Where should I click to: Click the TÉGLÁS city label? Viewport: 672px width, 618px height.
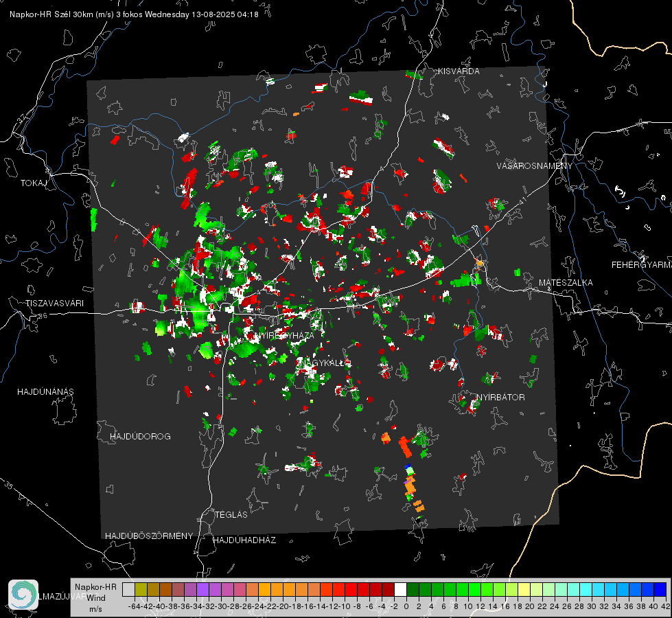coord(231,515)
